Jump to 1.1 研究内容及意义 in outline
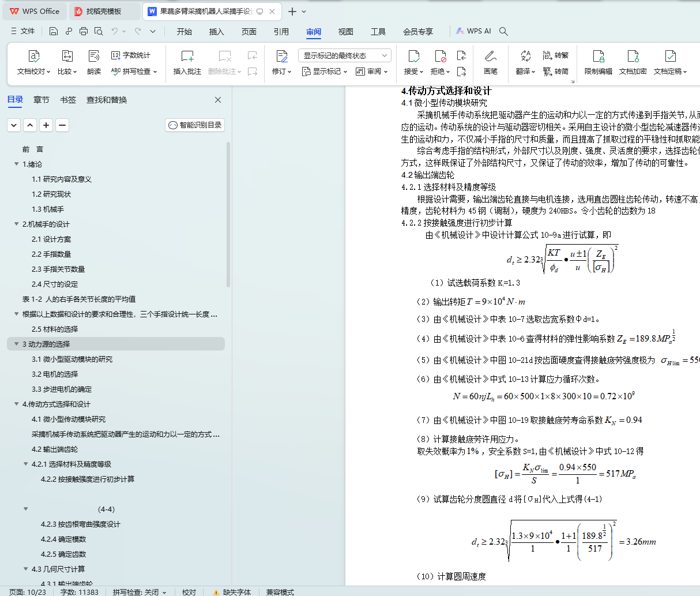The width and height of the screenshot is (700, 596). [62, 179]
